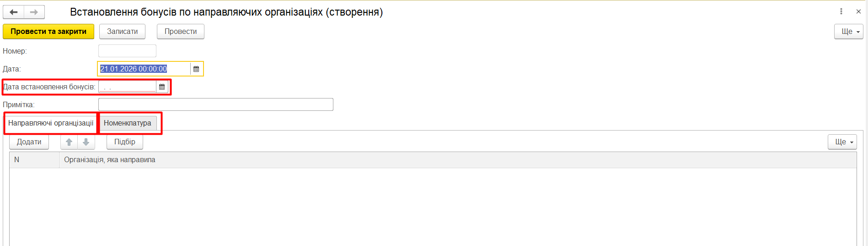This screenshot has width=868, height=246.
Task: Focus the Примітка text field
Action: [215, 104]
